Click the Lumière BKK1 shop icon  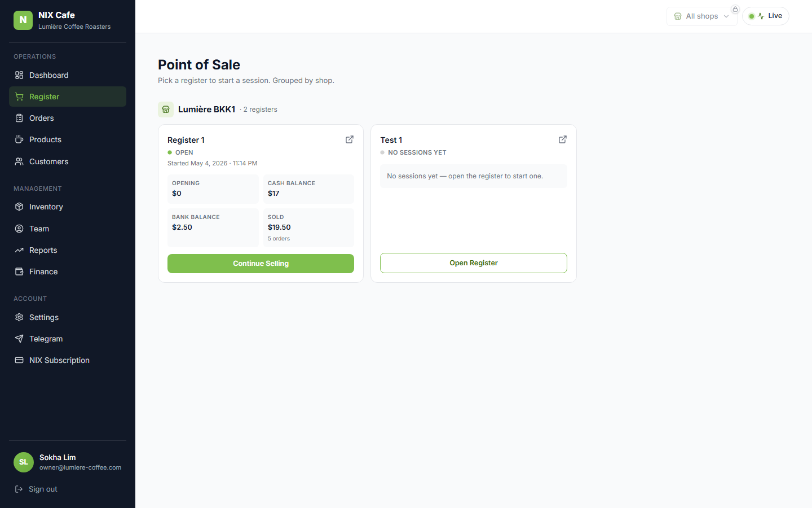point(166,110)
